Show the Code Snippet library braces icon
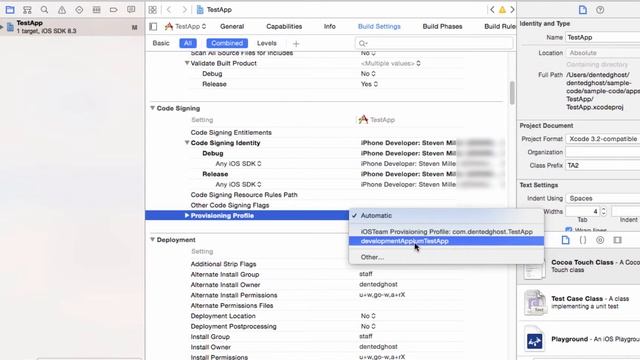Image resolution: width=640 pixels, height=360 pixels. (x=583, y=240)
